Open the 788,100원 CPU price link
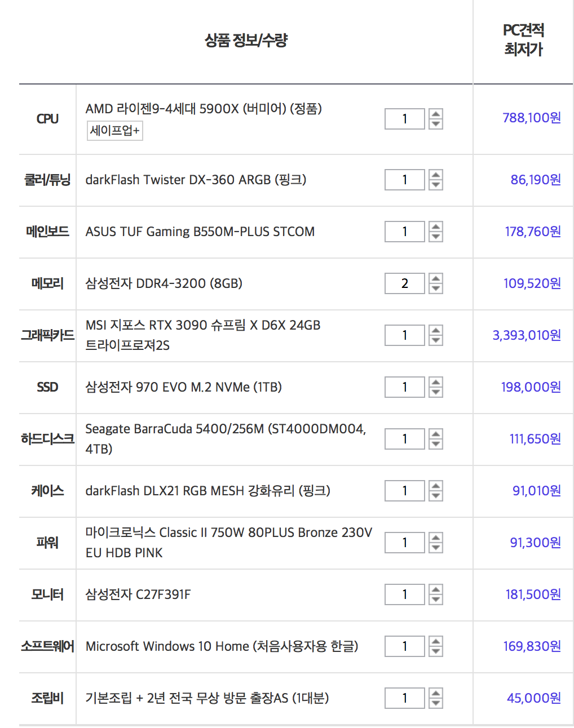574x728 pixels. point(532,118)
